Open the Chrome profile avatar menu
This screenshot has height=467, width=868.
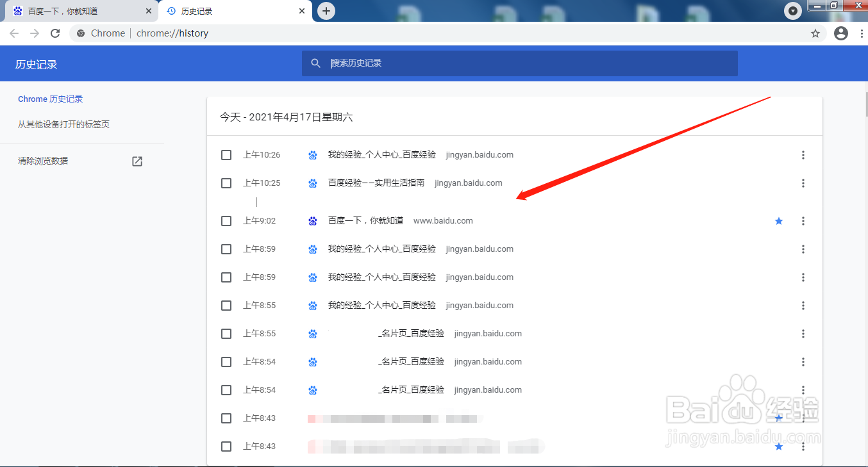coord(841,33)
